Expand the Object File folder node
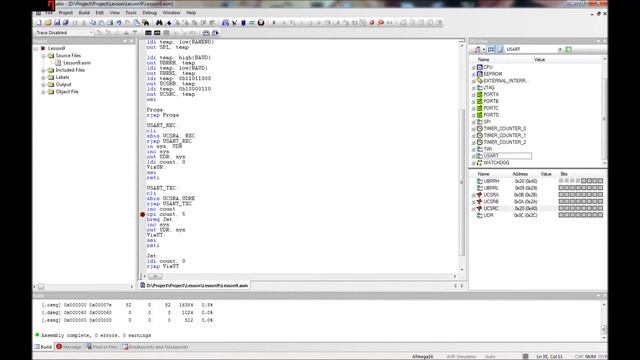Screen dimensions: 640x360 coord(43,92)
